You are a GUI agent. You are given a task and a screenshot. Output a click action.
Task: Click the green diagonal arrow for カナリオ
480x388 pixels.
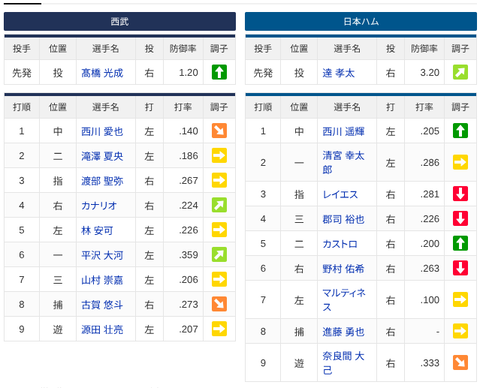(x=219, y=205)
